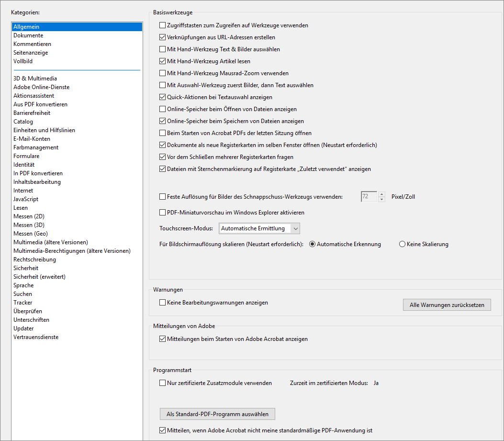Image resolution: width=504 pixels, height=441 pixels.
Task: Click Alle Warnungen zurücksetzen button
Action: pos(447,305)
